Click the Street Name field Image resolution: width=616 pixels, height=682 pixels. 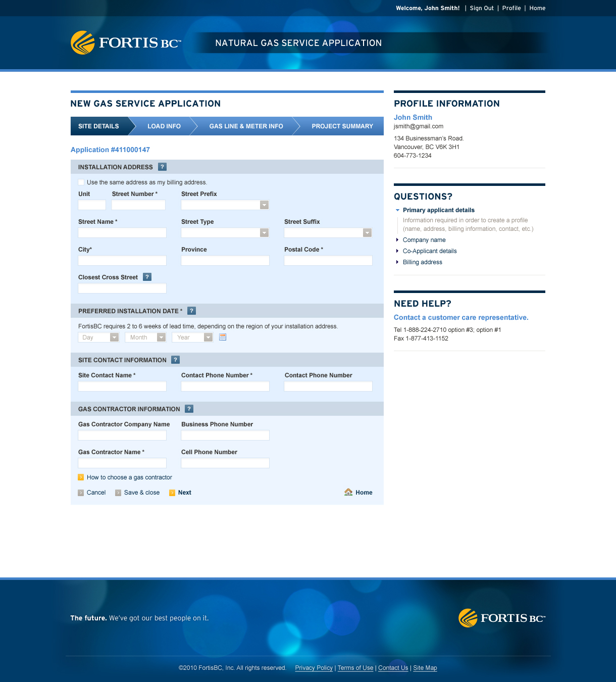[x=122, y=232]
